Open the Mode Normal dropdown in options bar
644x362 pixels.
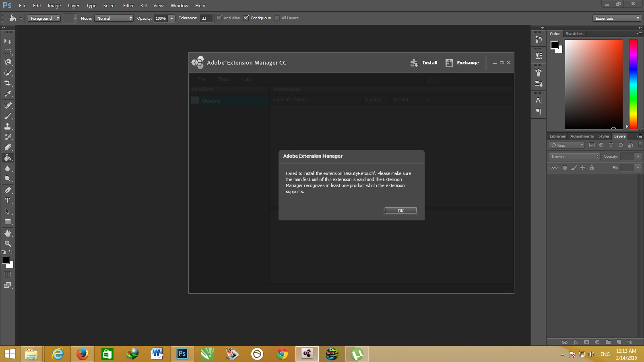[114, 18]
